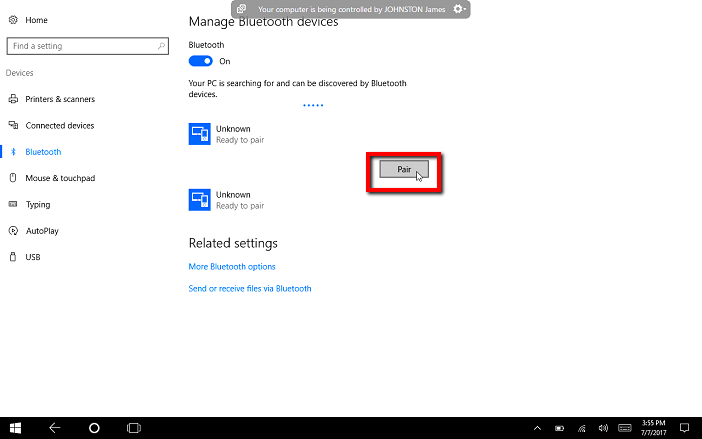Open the Windows Start menu
Viewport: 702px width, 439px height.
click(16, 427)
